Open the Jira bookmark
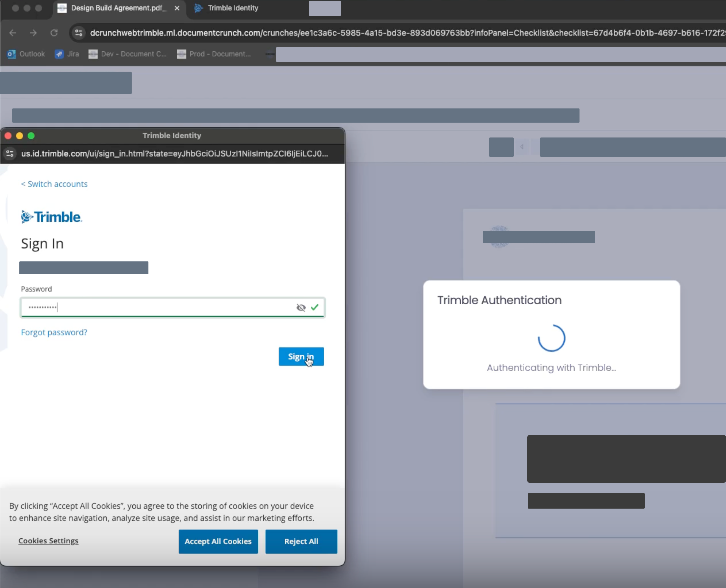 coord(67,54)
